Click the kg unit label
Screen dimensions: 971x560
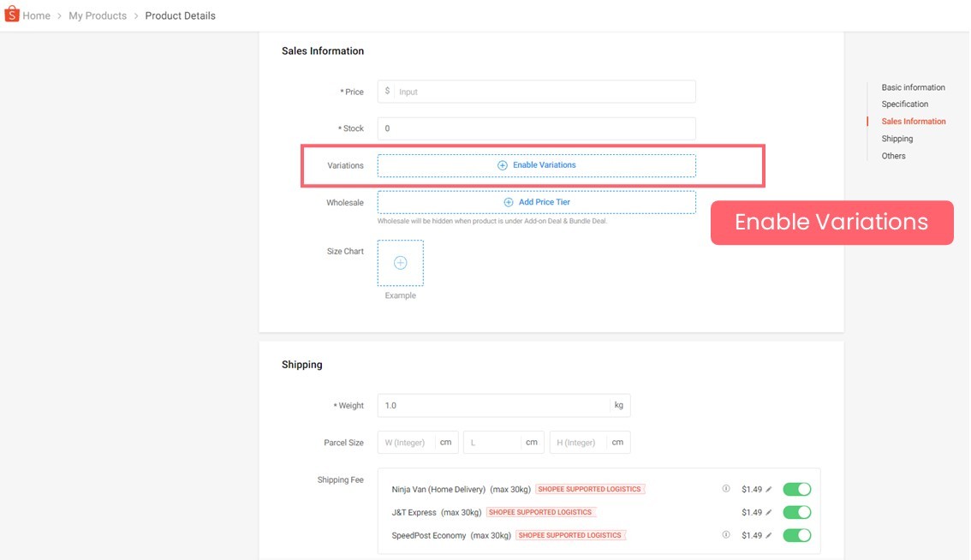(x=618, y=405)
